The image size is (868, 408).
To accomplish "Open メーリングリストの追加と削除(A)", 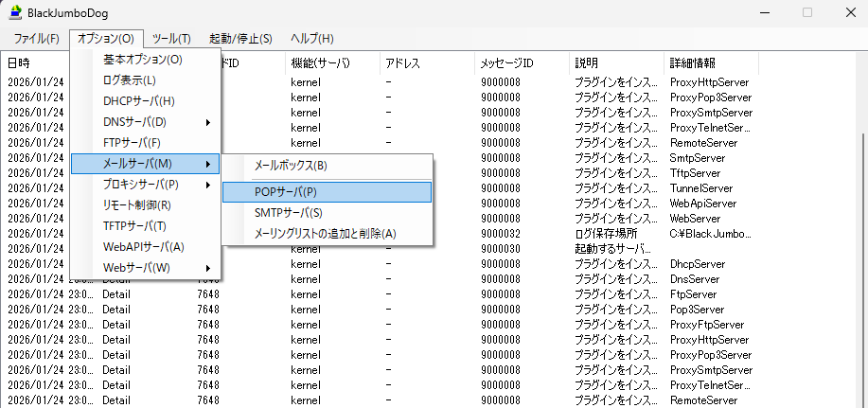I will 326,234.
